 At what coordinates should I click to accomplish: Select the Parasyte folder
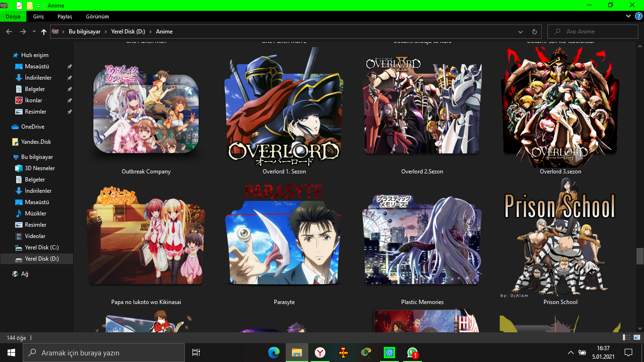[x=284, y=242]
